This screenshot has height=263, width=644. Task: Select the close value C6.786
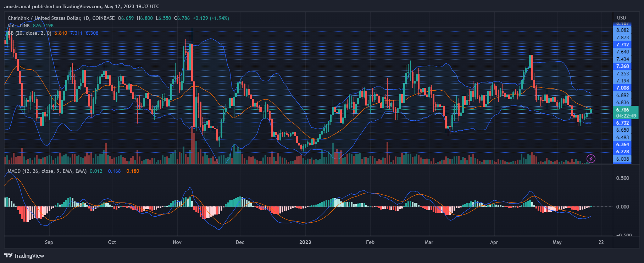click(x=182, y=18)
